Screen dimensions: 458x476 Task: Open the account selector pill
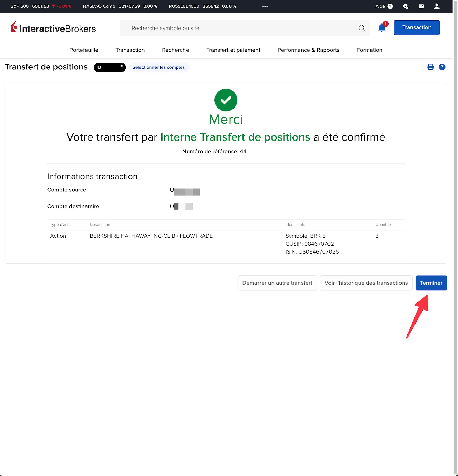click(x=110, y=67)
